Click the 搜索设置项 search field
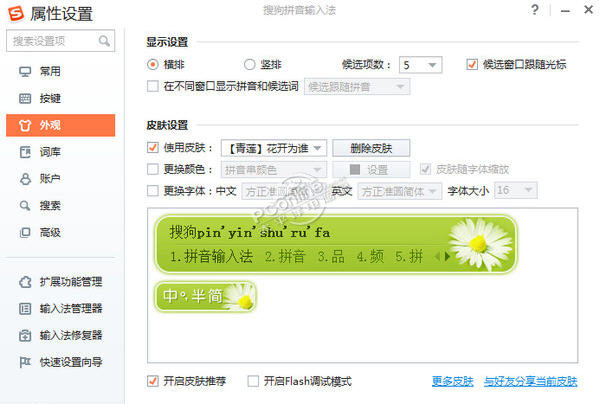 [60, 41]
